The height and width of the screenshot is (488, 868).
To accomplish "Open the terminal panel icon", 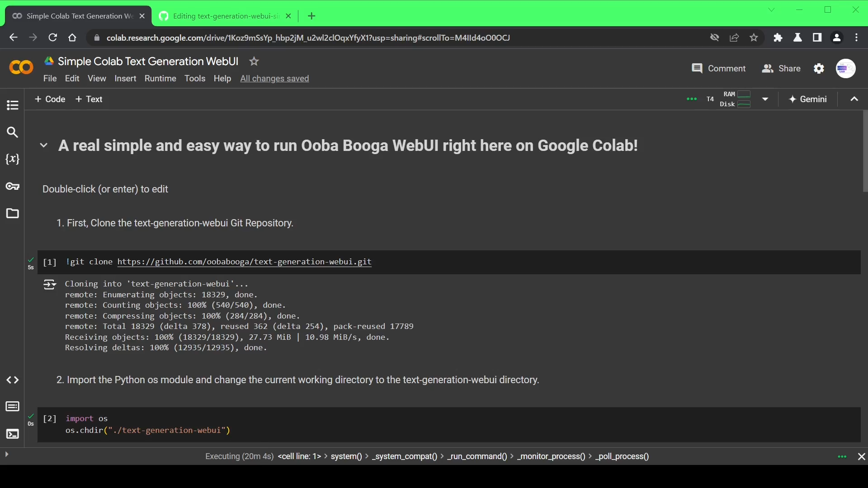I will click(12, 434).
